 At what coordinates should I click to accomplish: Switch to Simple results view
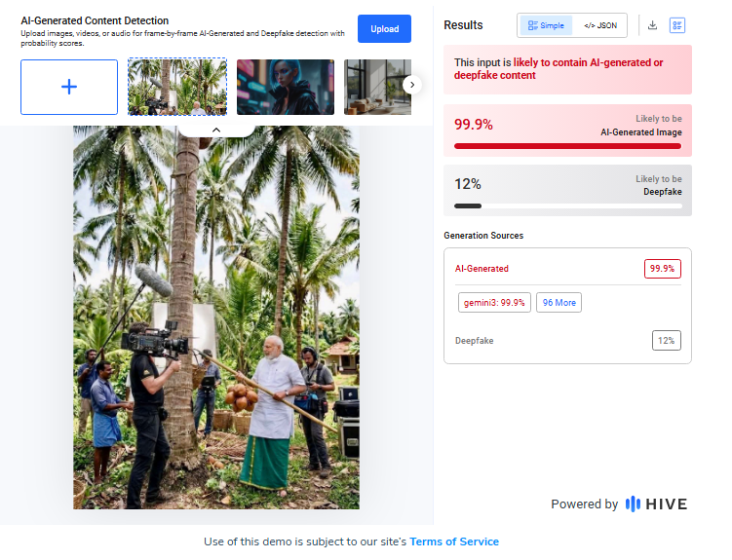546,25
